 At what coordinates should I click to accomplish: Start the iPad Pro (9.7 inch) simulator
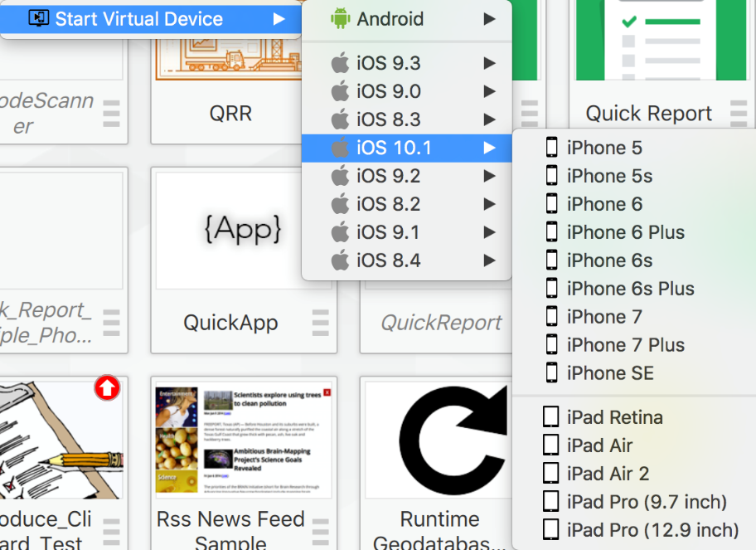tap(634, 502)
